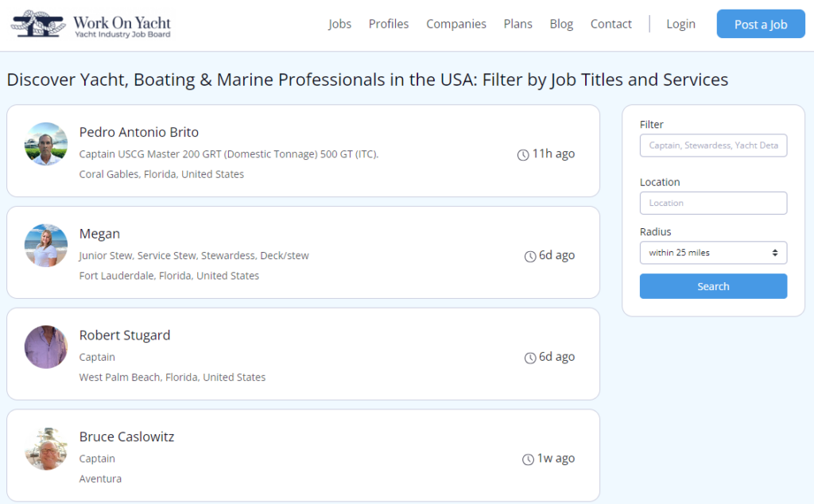Click 'Coral Gables, Florida, United States' text
Viewport: 814px width, 504px height.
[x=161, y=174]
